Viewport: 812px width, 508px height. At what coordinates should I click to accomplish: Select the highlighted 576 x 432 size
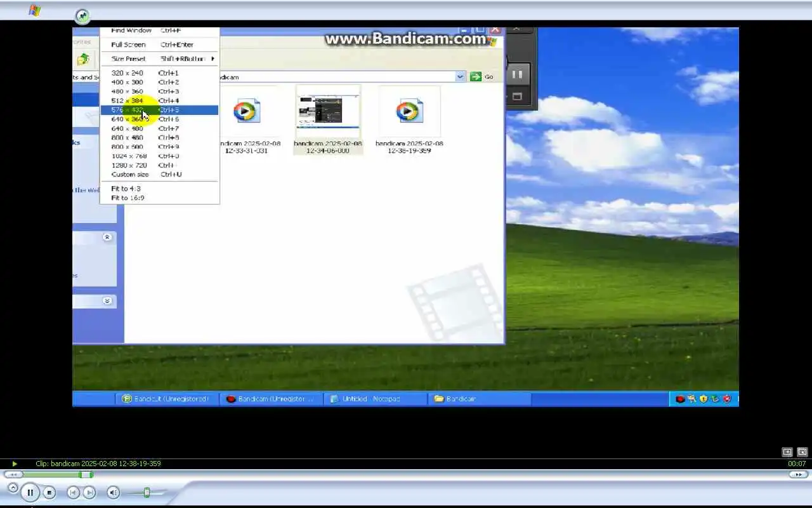159,110
